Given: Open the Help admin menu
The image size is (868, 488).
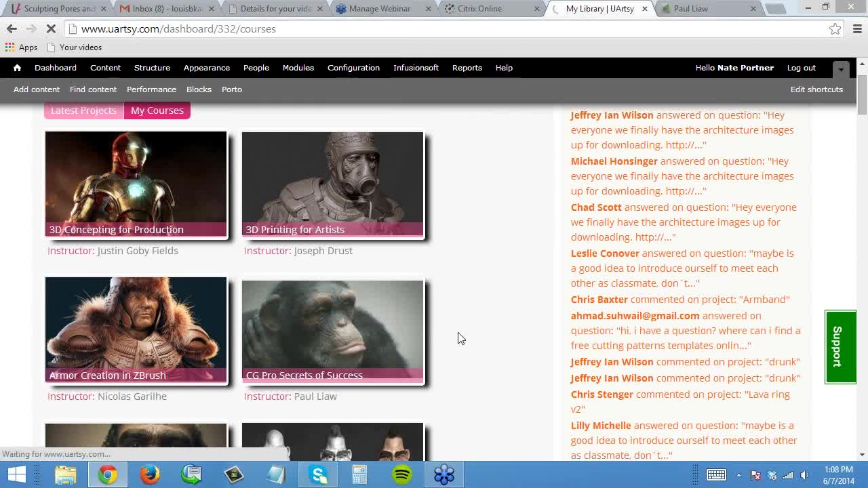Looking at the screenshot, I should tap(504, 68).
